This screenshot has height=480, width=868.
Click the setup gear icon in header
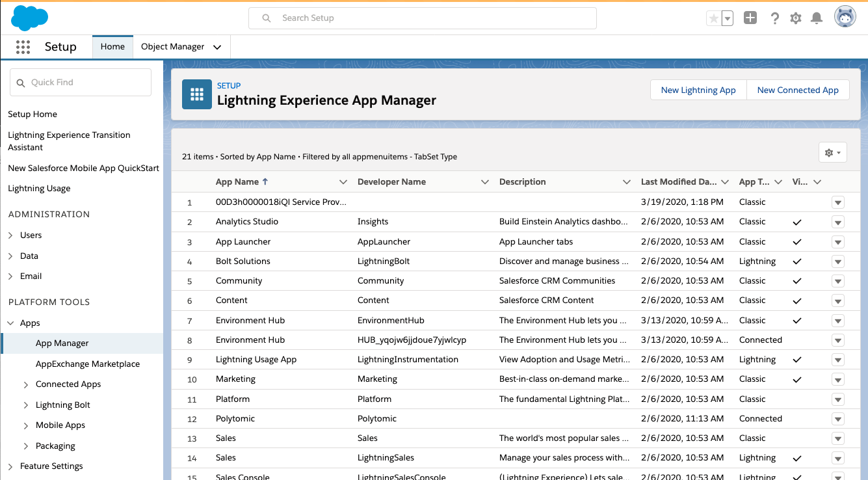(x=795, y=18)
